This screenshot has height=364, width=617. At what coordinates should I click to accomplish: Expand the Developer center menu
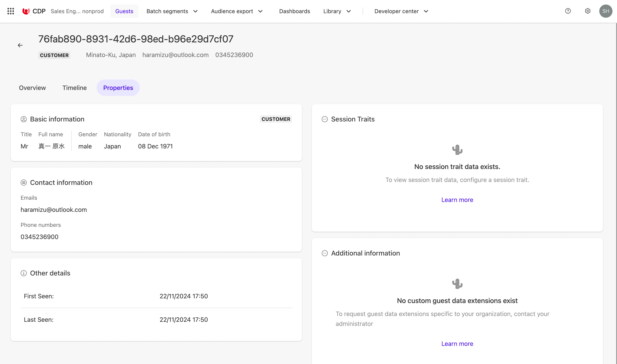click(x=401, y=11)
